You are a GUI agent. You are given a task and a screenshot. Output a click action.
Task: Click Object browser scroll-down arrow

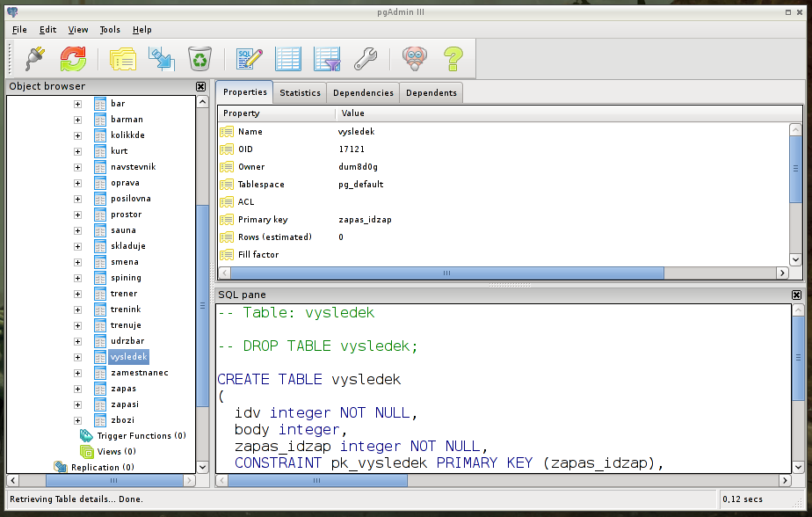click(202, 467)
